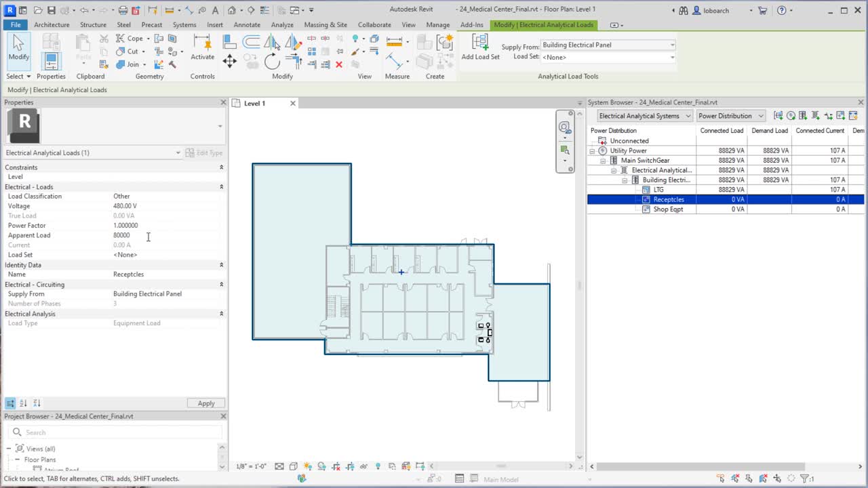Open Temporary Hide/Isolate glasses icon

coord(364,466)
